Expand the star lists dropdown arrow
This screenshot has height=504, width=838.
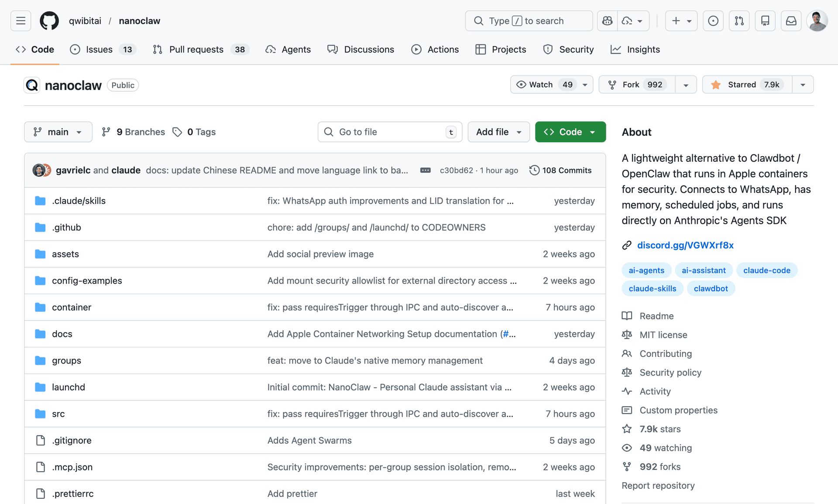click(x=803, y=85)
